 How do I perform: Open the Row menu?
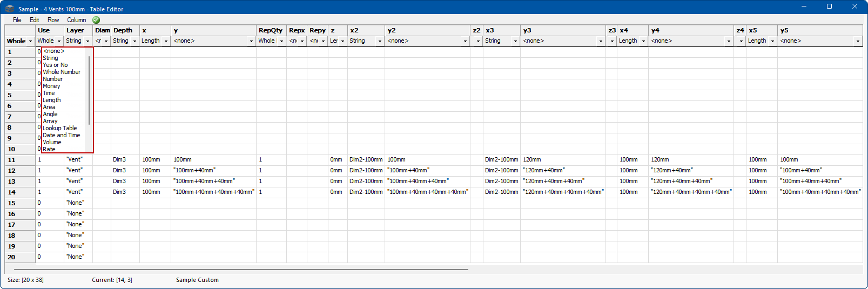tap(53, 20)
